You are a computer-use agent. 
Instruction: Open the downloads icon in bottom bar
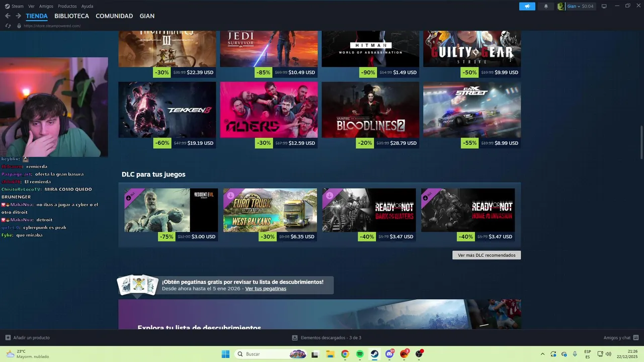(x=295, y=337)
